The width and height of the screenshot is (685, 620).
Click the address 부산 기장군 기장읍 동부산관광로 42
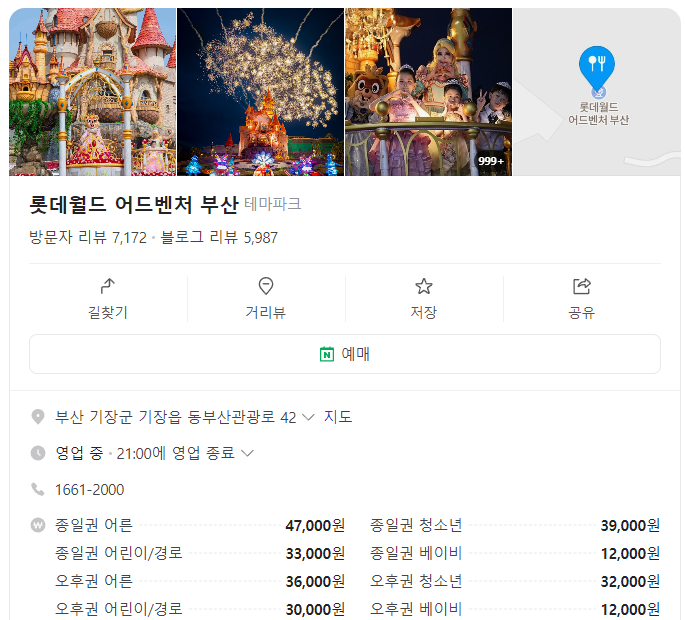click(176, 417)
